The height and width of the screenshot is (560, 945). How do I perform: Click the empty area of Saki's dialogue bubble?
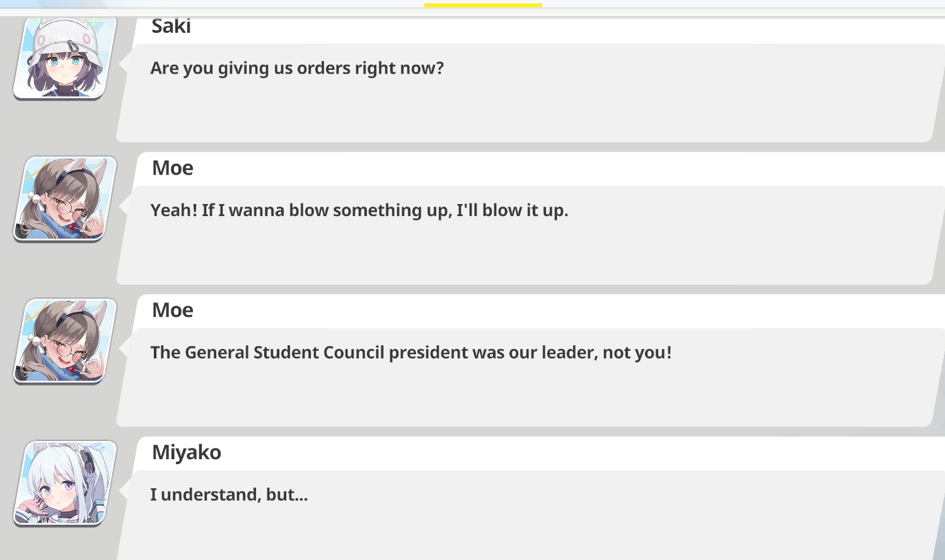click(x=523, y=110)
